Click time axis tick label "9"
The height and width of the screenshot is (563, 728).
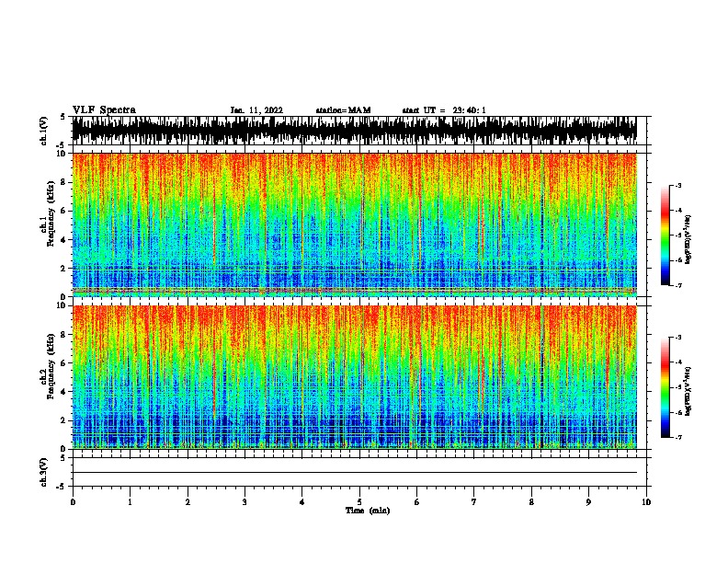click(x=588, y=502)
